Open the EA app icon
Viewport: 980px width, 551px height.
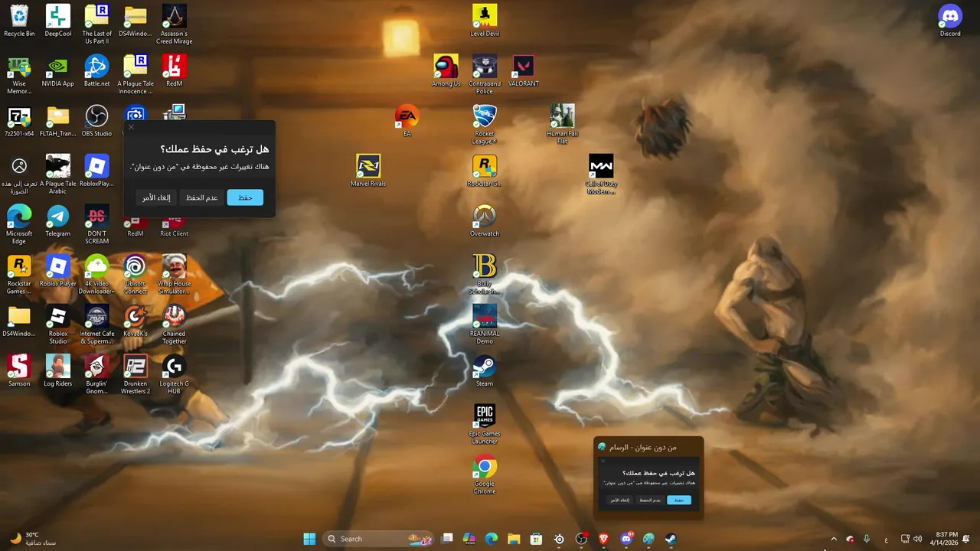[x=407, y=121]
